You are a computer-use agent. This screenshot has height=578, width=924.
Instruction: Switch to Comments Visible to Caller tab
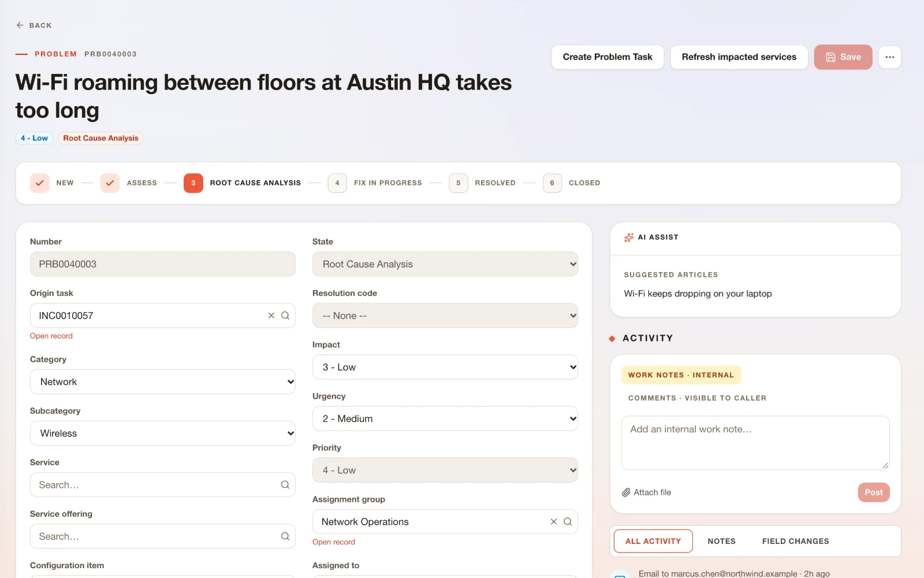pyautogui.click(x=697, y=398)
